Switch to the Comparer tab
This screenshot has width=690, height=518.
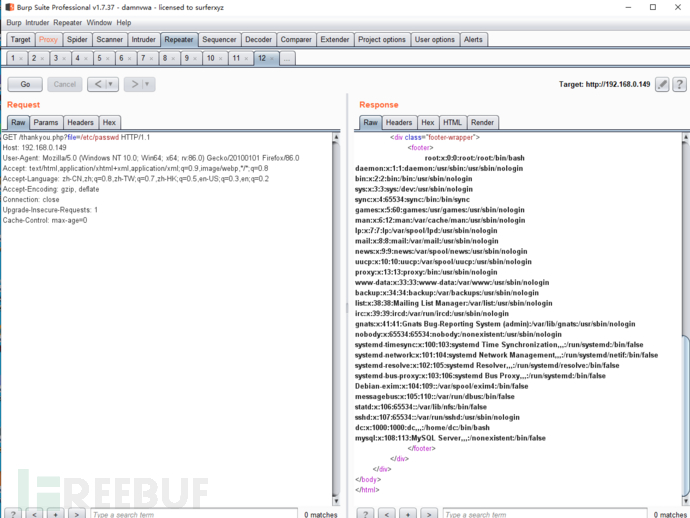pos(296,40)
